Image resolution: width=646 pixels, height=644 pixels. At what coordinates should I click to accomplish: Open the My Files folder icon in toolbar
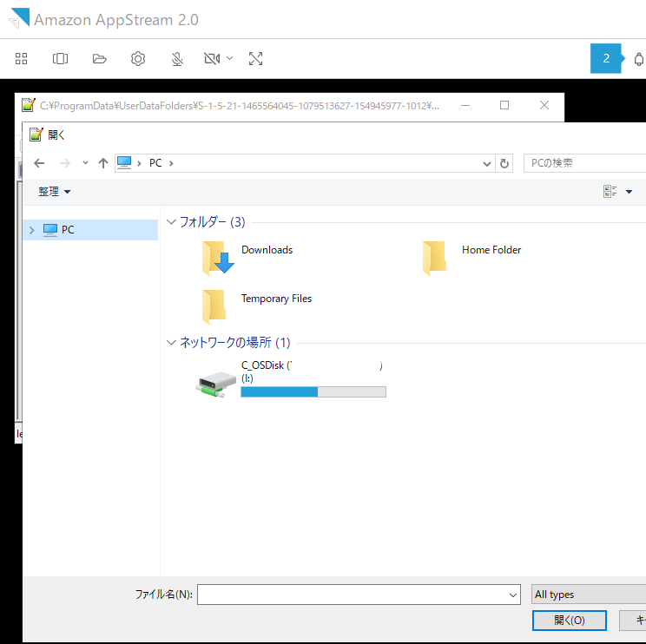tap(99, 58)
